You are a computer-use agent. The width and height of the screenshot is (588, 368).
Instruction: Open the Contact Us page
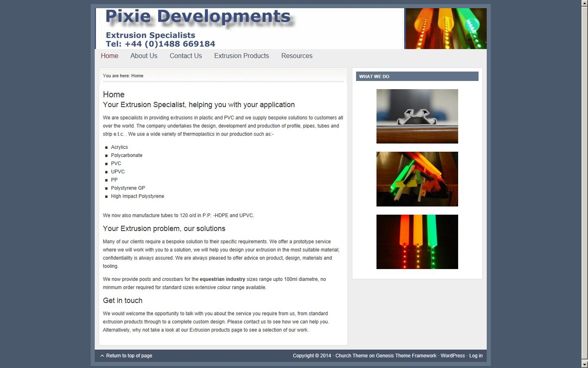(x=185, y=56)
